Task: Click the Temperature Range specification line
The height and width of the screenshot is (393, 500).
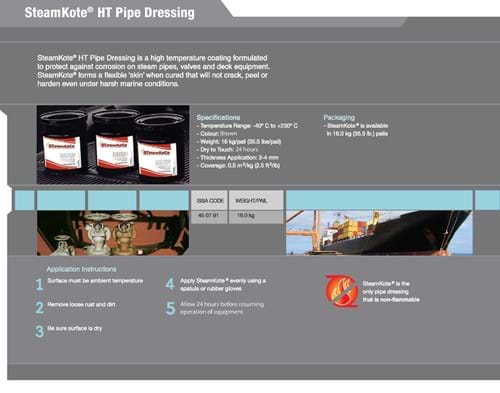Action: (x=247, y=126)
